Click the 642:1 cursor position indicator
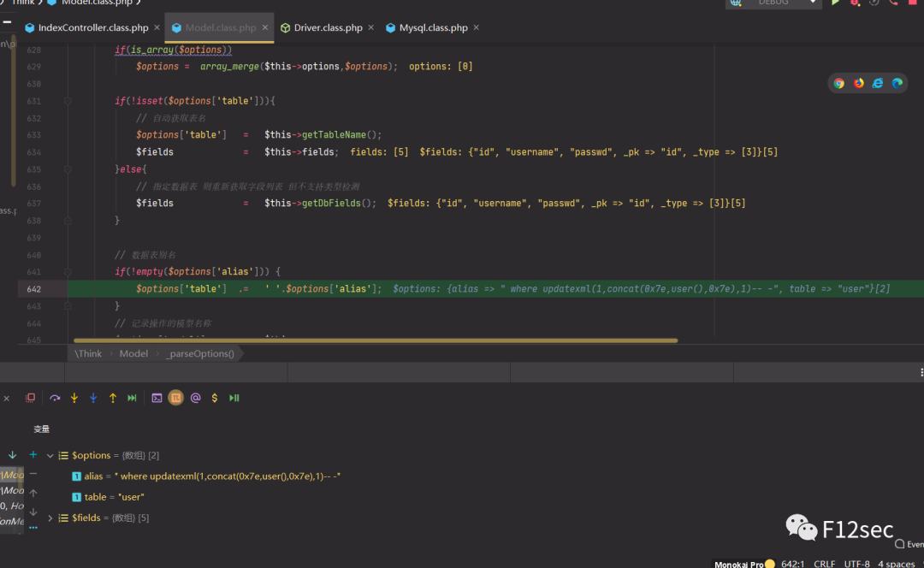 (x=792, y=564)
